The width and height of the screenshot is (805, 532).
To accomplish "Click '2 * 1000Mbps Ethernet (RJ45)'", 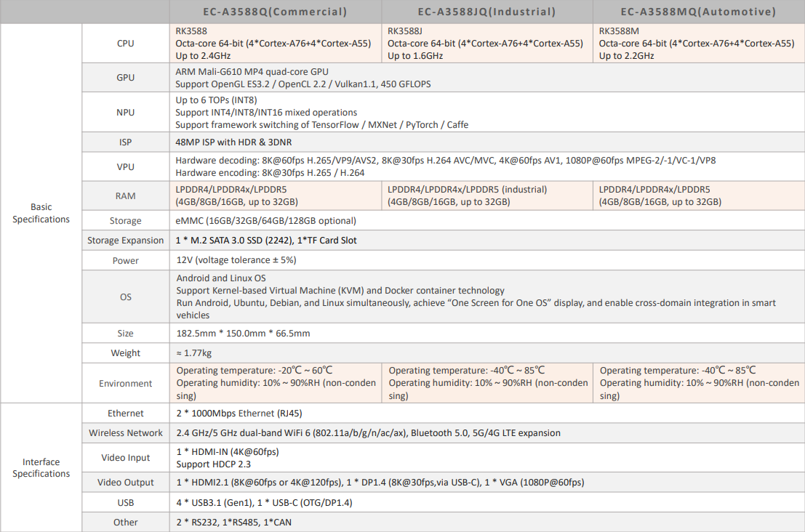I will coord(239,414).
